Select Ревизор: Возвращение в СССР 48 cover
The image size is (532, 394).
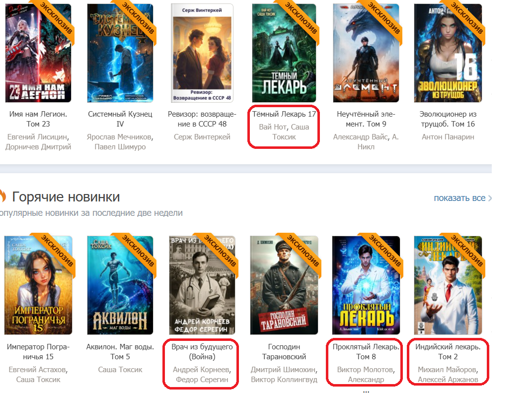tap(202, 53)
